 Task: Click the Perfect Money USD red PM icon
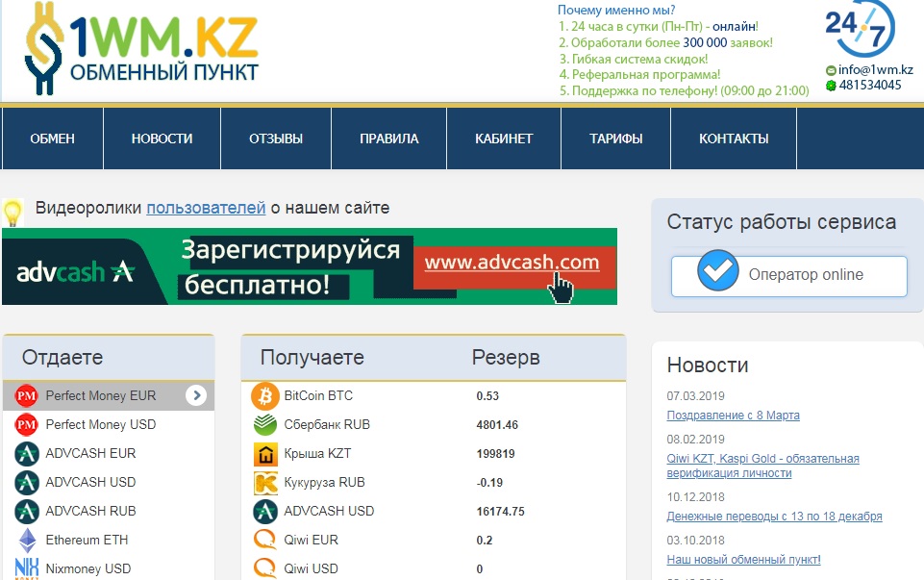point(27,424)
